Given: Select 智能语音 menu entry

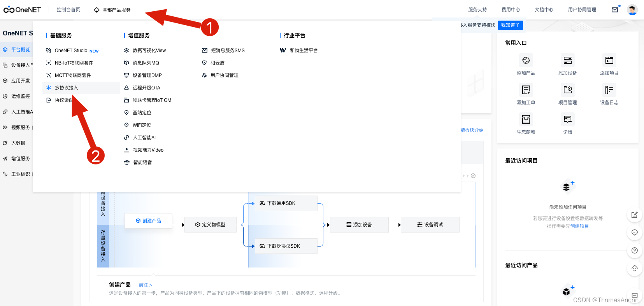Looking at the screenshot, I should (x=138, y=163).
